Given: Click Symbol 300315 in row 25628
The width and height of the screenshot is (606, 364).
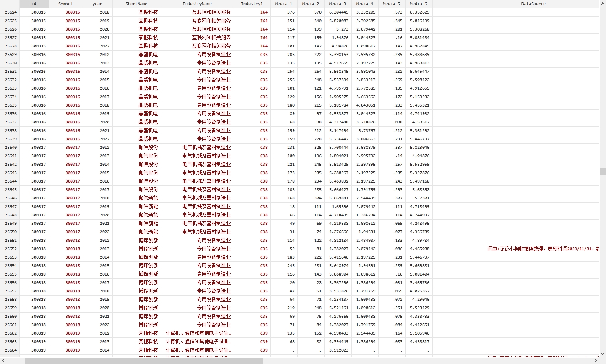Looking at the screenshot, I should pyautogui.click(x=73, y=46).
